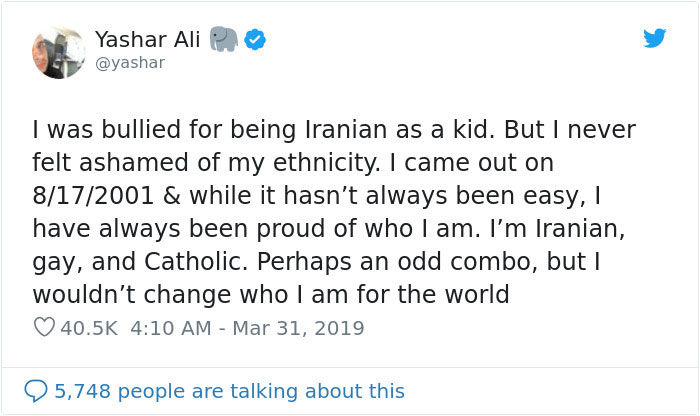Open the Yashar Ali display name link
Viewport: 700px width, 416px height.
pos(148,39)
